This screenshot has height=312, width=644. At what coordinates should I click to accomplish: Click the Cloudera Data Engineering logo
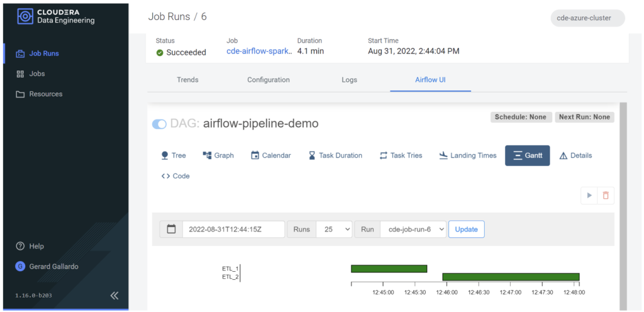tap(56, 16)
